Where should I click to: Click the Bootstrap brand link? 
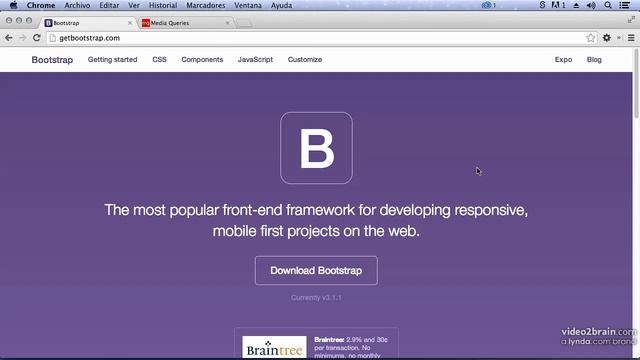coord(52,60)
